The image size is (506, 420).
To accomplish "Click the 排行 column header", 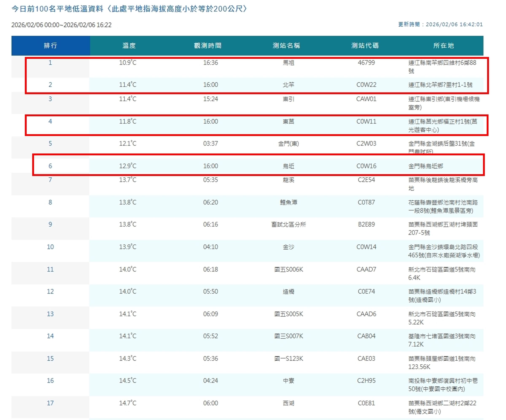I will click(51, 45).
